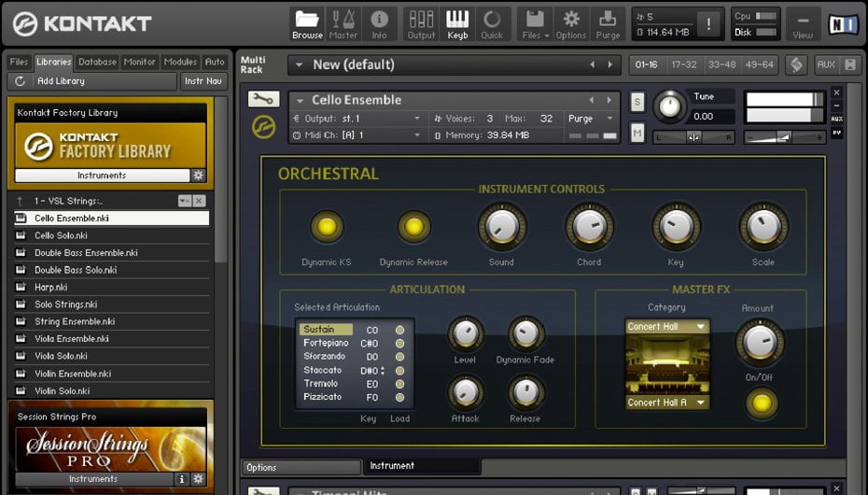Click the rack KSP script icon
The width and height of the screenshot is (868, 495).
click(796, 64)
